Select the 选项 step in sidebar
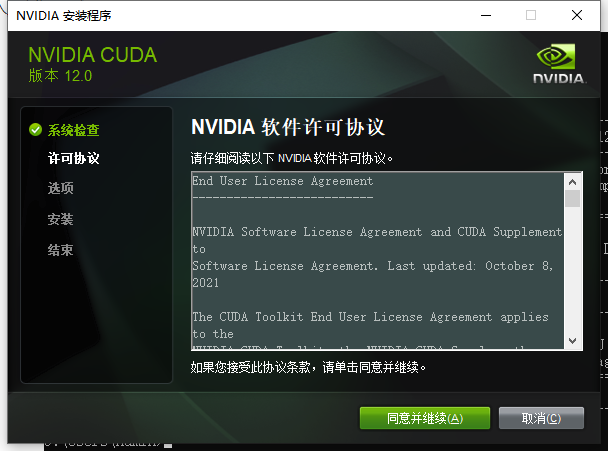The width and height of the screenshot is (608, 451). [x=60, y=188]
